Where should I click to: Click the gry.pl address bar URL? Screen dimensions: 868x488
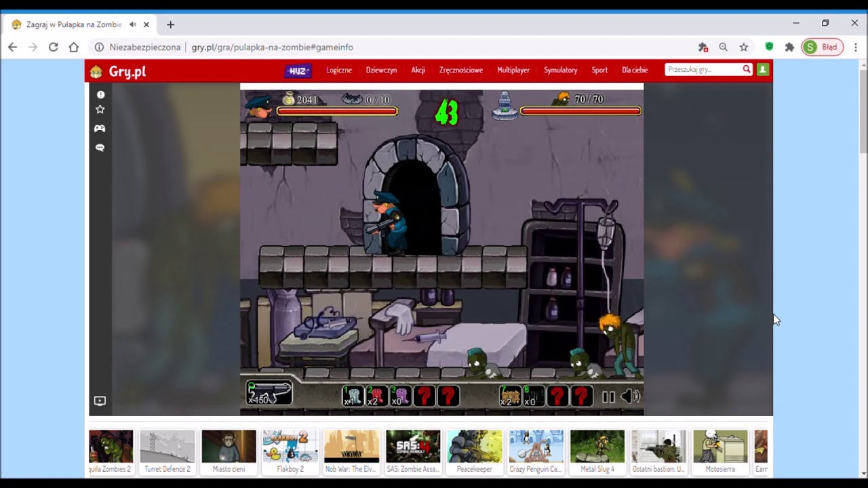point(272,47)
